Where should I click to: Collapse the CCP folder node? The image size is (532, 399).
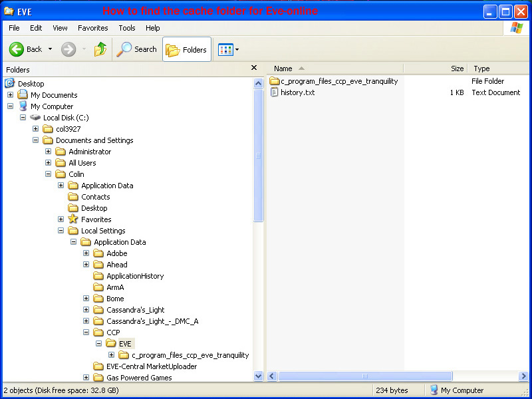click(86, 332)
